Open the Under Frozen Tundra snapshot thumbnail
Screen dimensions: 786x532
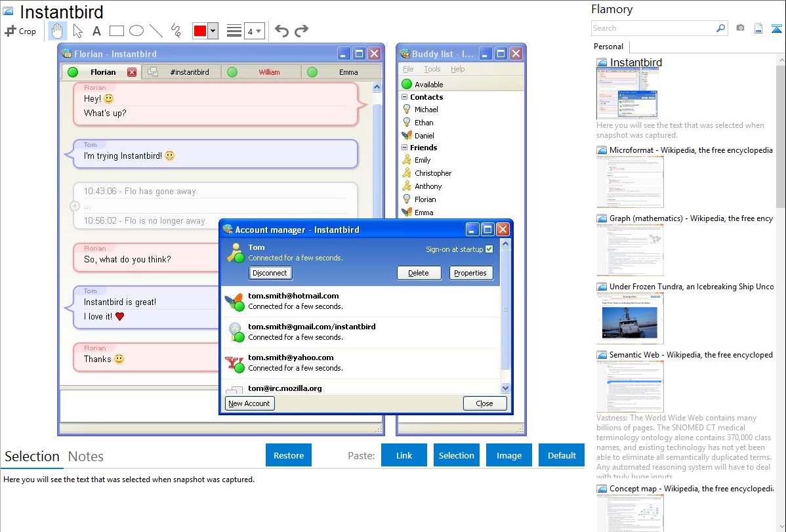click(x=630, y=318)
